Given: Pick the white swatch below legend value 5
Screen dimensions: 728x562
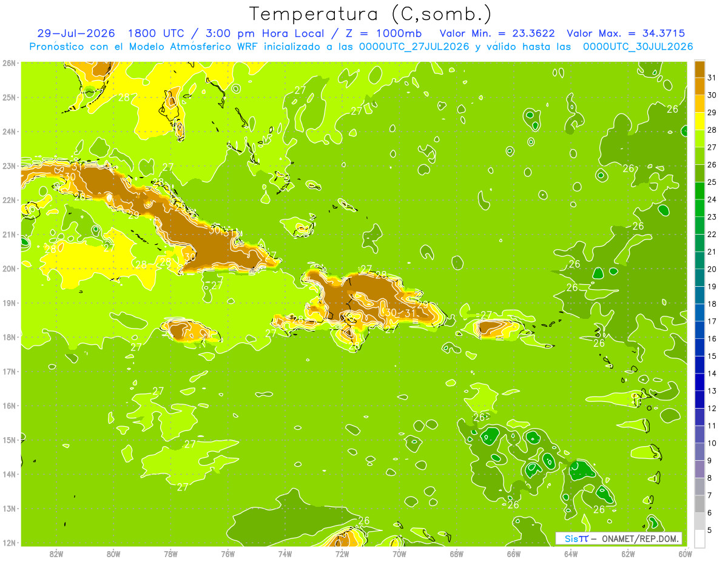Looking at the screenshot, I should pos(700,538).
